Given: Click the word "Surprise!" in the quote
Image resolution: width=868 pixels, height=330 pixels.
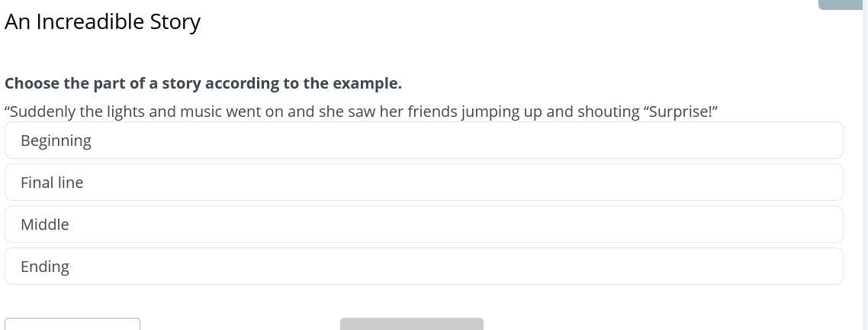Looking at the screenshot, I should (682, 112).
